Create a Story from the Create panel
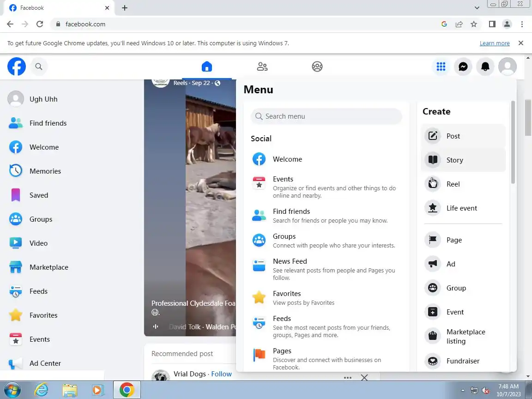 [463, 160]
